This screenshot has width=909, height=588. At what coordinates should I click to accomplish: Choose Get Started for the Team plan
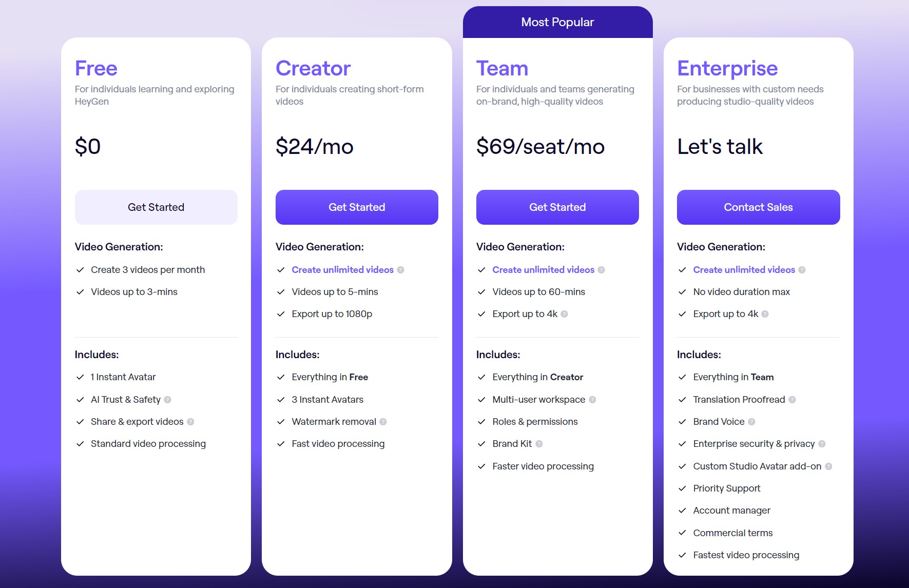(557, 207)
